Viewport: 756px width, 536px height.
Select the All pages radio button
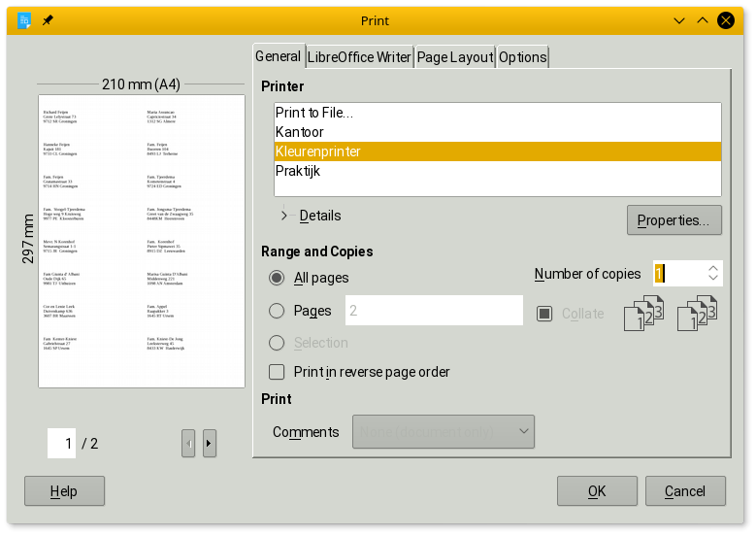click(x=277, y=278)
